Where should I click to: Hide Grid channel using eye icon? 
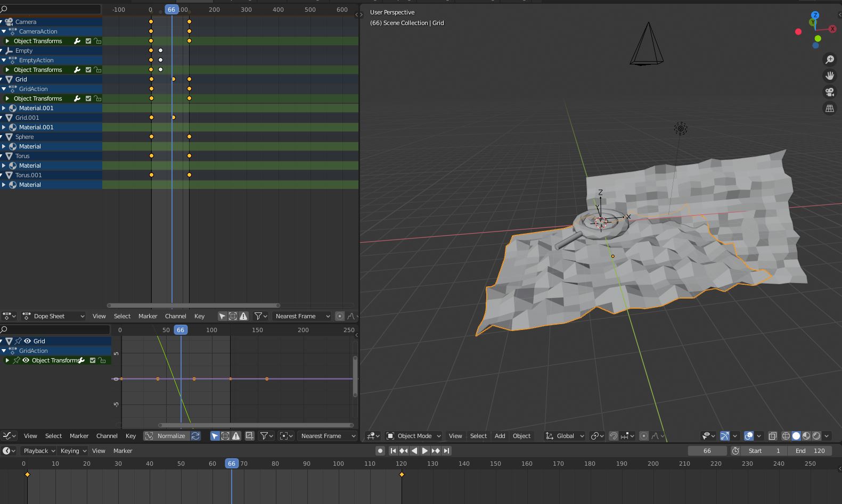click(27, 341)
